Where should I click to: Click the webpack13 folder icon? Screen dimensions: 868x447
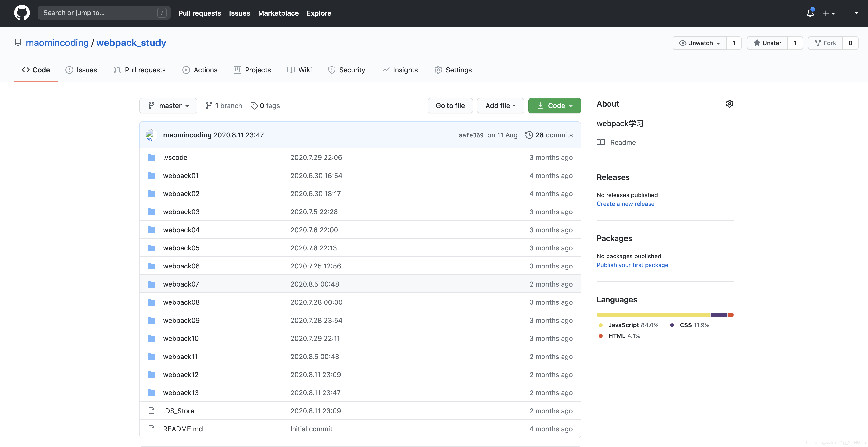152,393
